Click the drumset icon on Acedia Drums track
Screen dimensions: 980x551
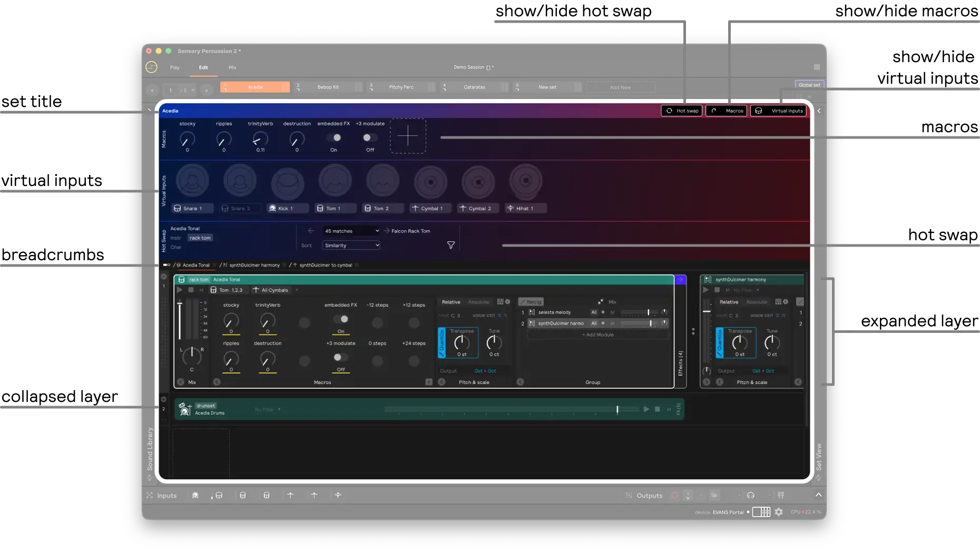click(x=185, y=409)
